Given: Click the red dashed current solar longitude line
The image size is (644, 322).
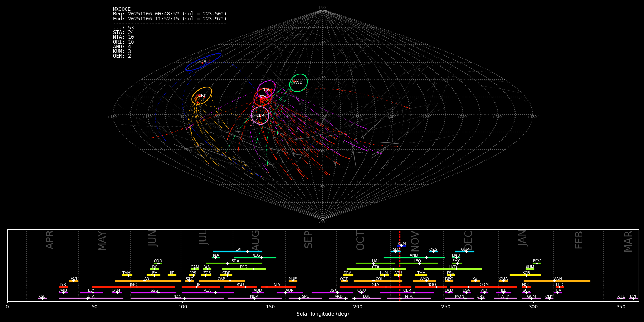Looking at the screenshot, I should pos(400,265).
